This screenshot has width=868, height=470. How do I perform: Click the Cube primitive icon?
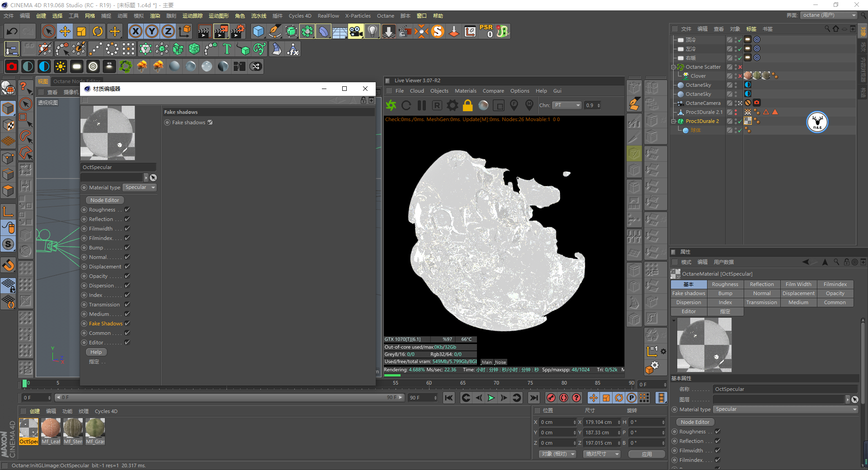click(x=259, y=31)
